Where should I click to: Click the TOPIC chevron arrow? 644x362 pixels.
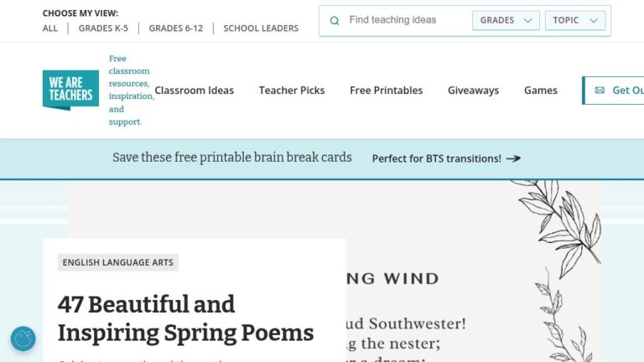(x=594, y=20)
